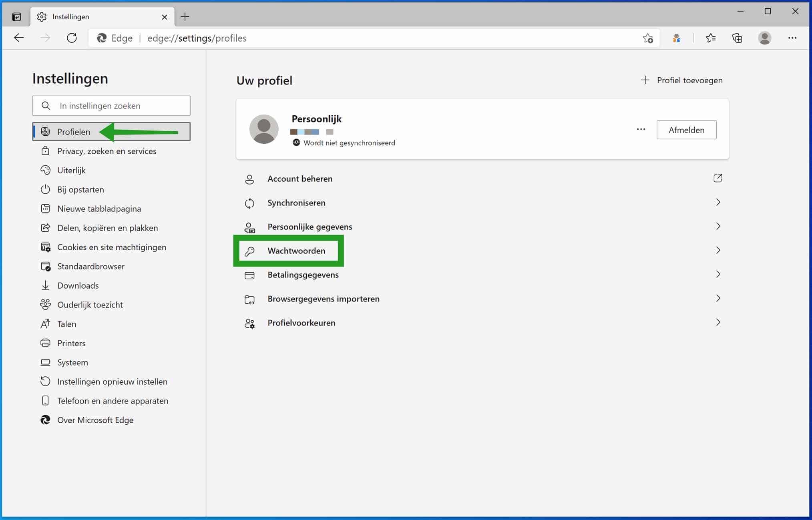812x520 pixels.
Task: Click the Synchroniseren sync icon
Action: [x=249, y=202]
